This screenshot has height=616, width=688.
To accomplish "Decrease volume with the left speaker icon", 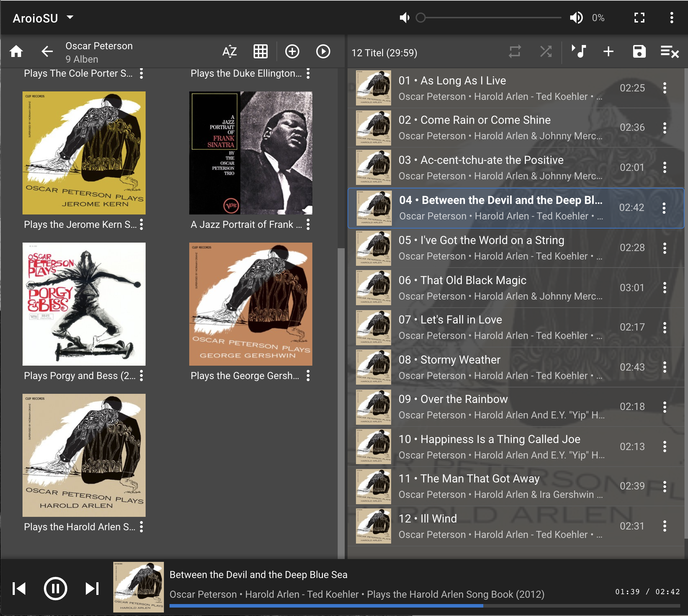I will click(405, 18).
